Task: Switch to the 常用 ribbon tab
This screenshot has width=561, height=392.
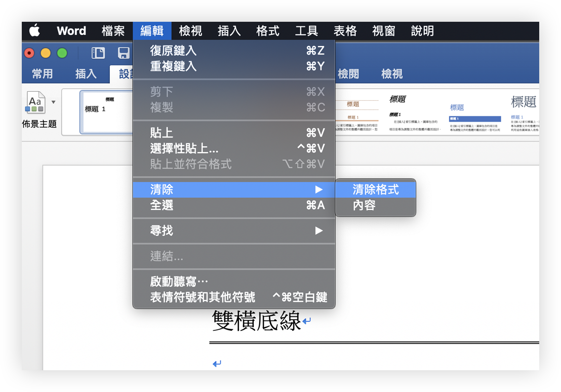Action: [x=43, y=74]
